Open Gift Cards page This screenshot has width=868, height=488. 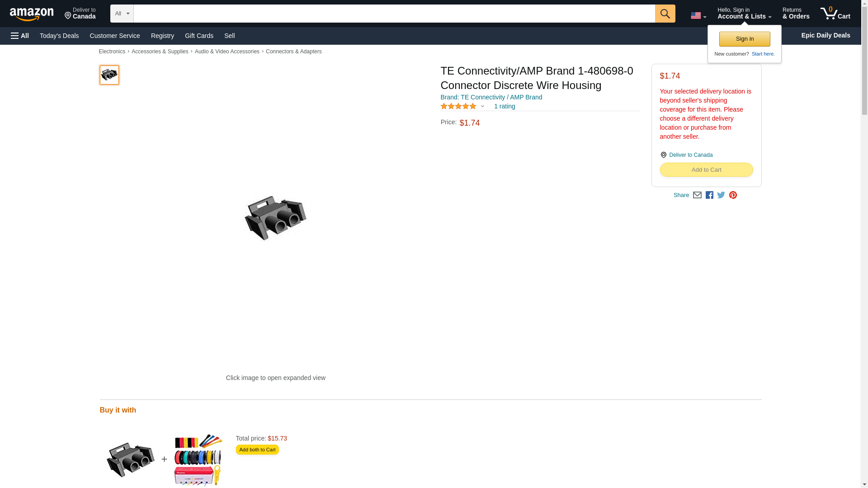[199, 36]
